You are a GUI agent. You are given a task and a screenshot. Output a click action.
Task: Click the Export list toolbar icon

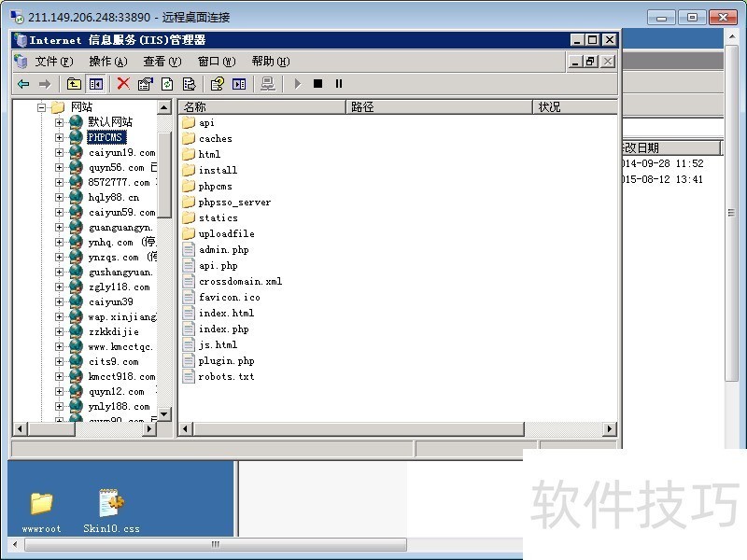[x=190, y=84]
